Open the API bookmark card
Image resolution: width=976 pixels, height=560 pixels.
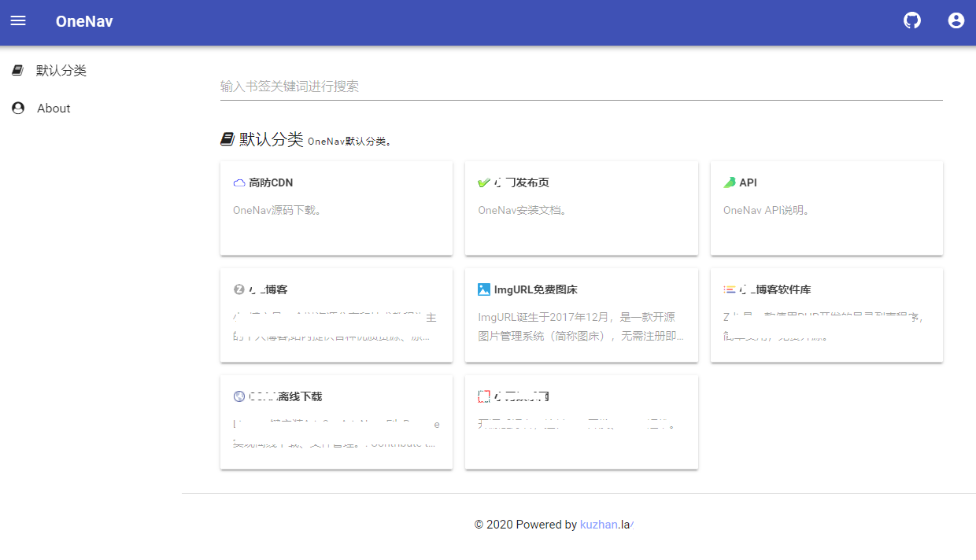(826, 208)
